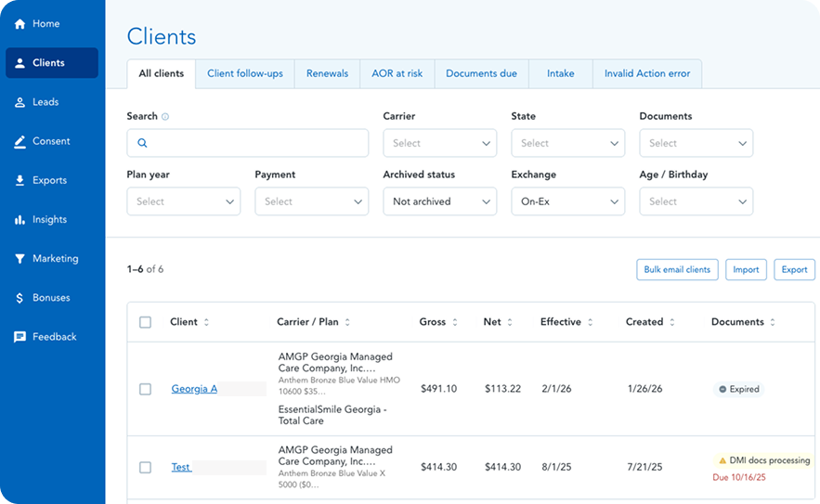The width and height of the screenshot is (820, 504).
Task: Open the Exchange dropdown showing On-Ex
Action: coord(568,201)
